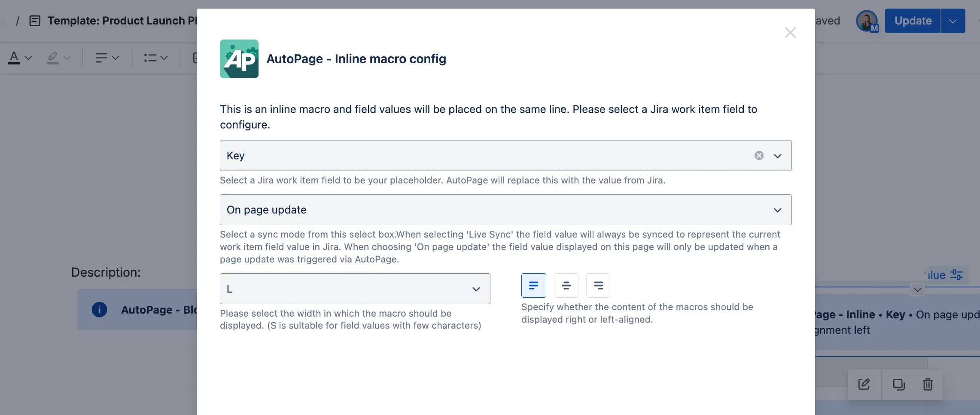Select center alignment for macro content
Viewport: 980px width, 415px height.
pyautogui.click(x=566, y=285)
